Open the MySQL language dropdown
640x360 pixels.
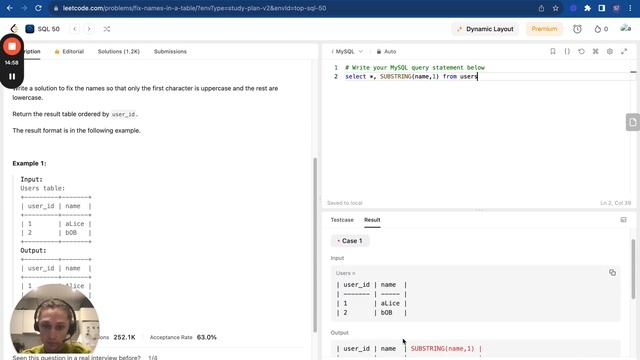tap(347, 51)
